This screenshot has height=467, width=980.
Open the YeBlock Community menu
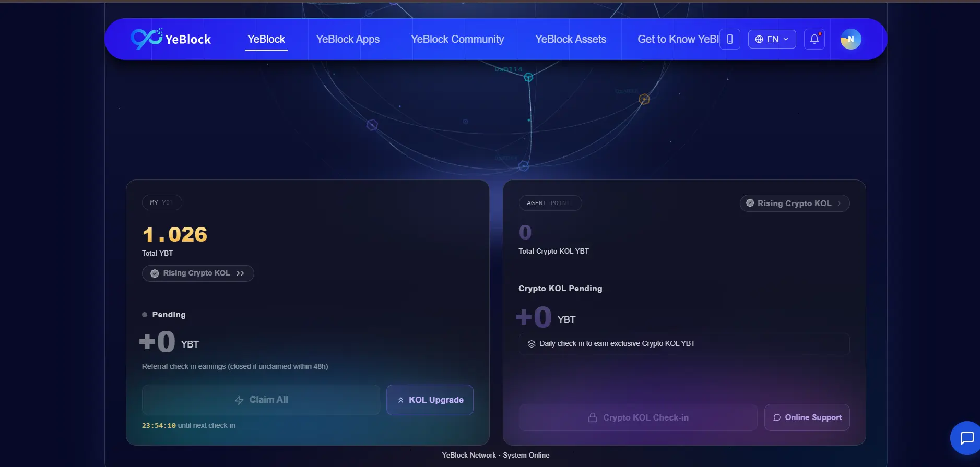pos(457,39)
